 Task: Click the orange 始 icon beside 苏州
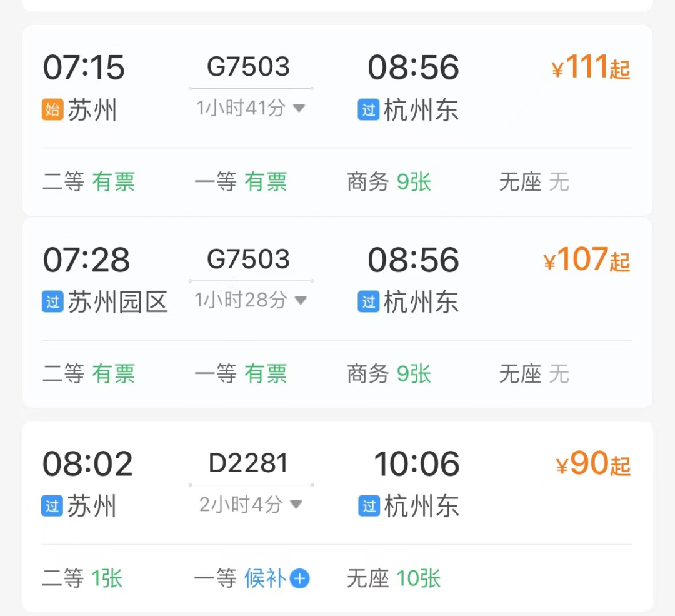[x=52, y=110]
